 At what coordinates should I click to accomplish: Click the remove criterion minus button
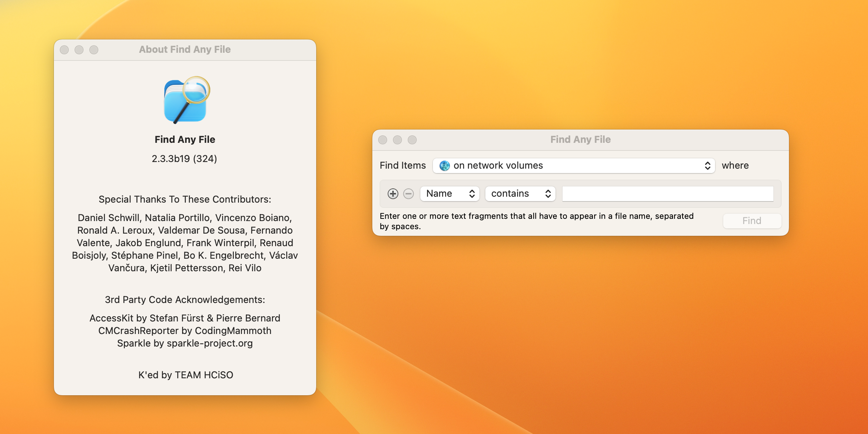[408, 194]
